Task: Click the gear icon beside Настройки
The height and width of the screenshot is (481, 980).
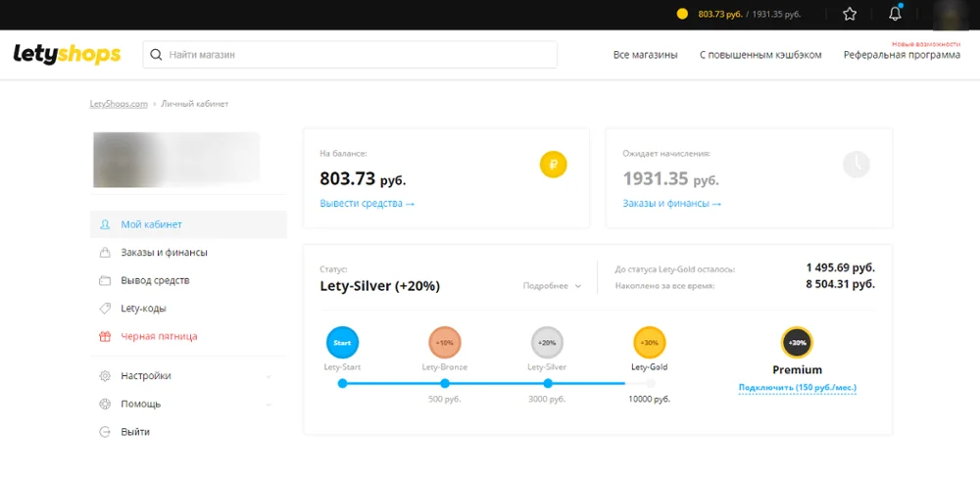Action: point(105,376)
